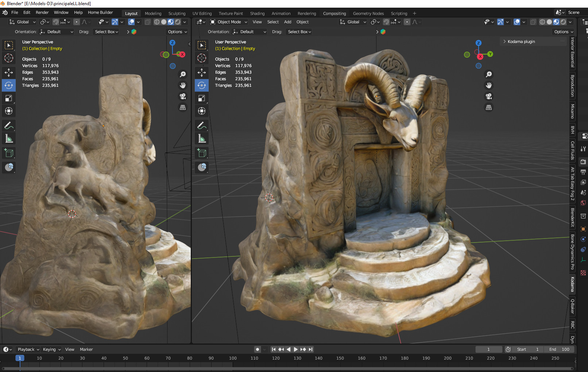Switch right viewport to rendered shading
The height and width of the screenshot is (372, 588).
[x=563, y=22]
